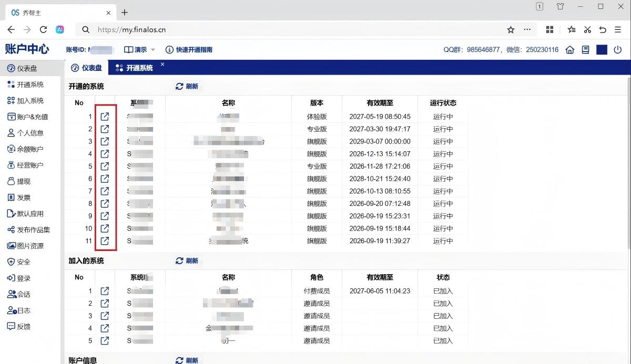The height and width of the screenshot is (364, 631).
Task: Click the blue square theme icon in header
Action: (602, 50)
